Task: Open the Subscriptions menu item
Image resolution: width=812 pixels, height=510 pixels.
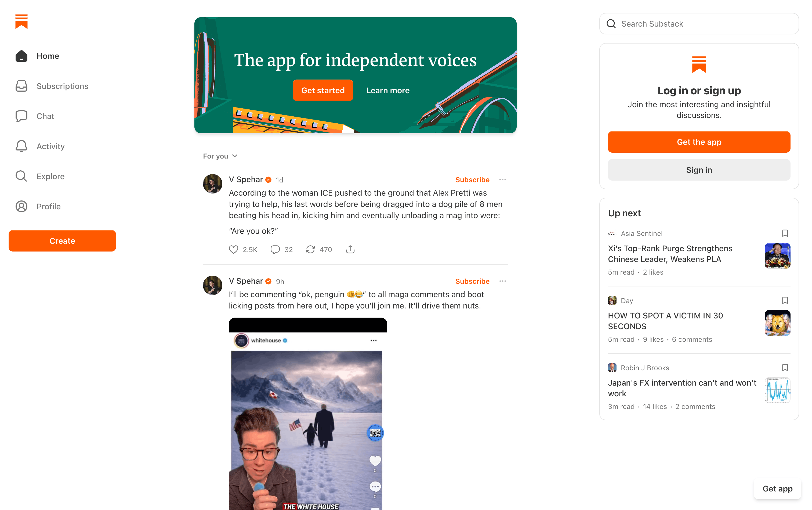Action: (62, 86)
